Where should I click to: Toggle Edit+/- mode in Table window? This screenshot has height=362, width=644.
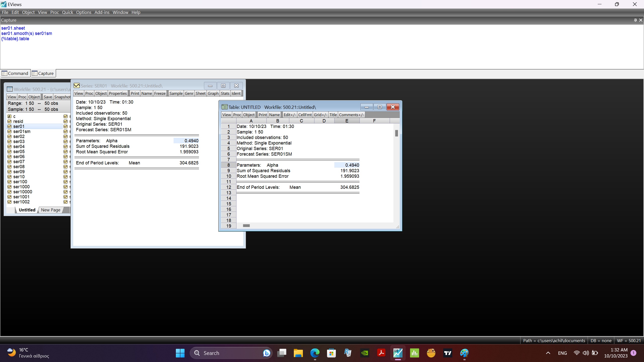290,115
